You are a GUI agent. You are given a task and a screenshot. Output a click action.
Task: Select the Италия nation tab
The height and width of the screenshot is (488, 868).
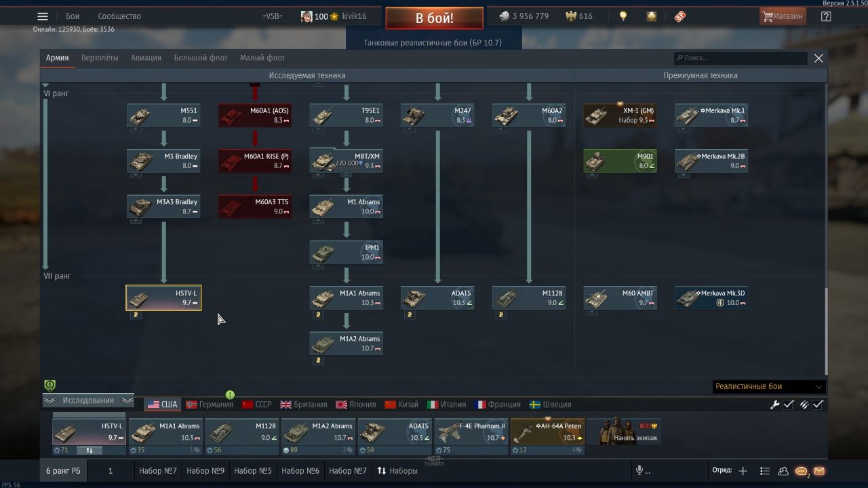tap(447, 405)
